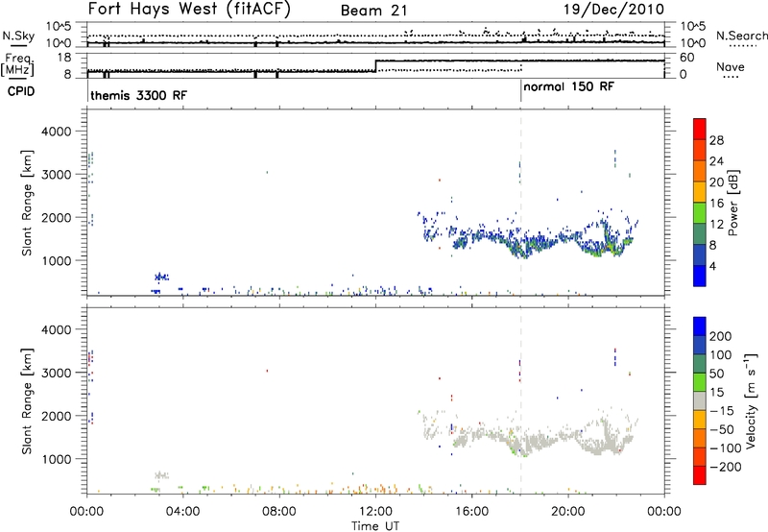Click the bright blue swatch below 4 dB
The width and height of the screenshot is (768, 532).
(x=700, y=276)
